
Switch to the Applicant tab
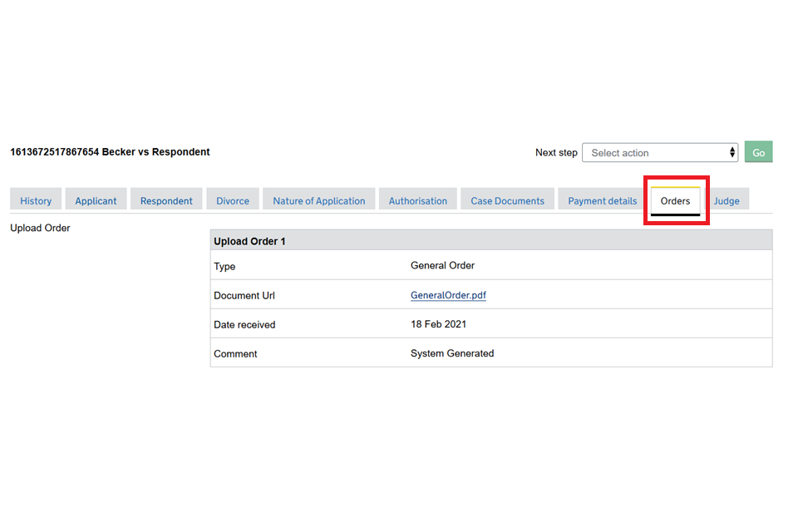(x=96, y=200)
